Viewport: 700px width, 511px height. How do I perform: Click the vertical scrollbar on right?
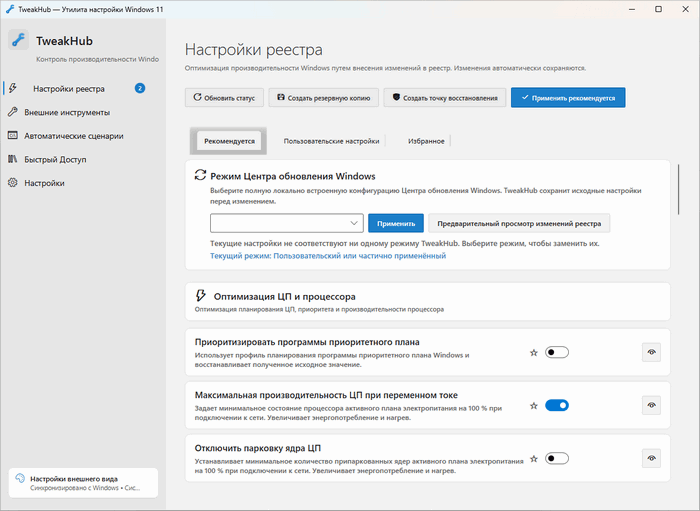[x=679, y=190]
